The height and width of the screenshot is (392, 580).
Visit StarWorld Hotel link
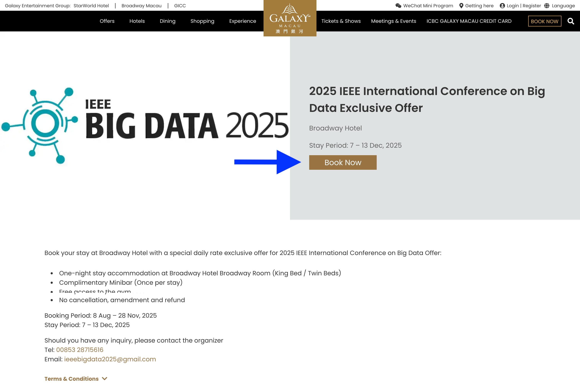pyautogui.click(x=91, y=6)
